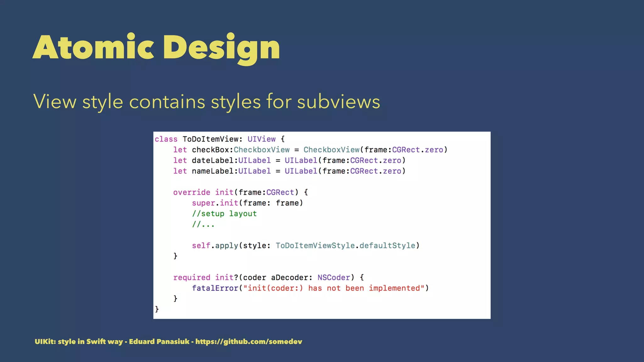This screenshot has height=362, width=644.
Task: Select the 'let dateLabel:UILabel' code line
Action: pyautogui.click(x=289, y=160)
